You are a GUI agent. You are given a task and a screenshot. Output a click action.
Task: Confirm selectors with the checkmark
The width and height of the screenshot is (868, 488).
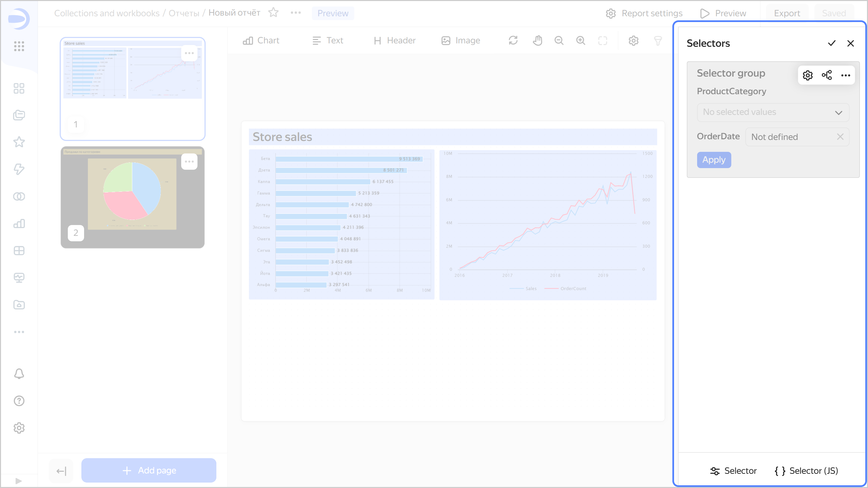click(x=831, y=43)
